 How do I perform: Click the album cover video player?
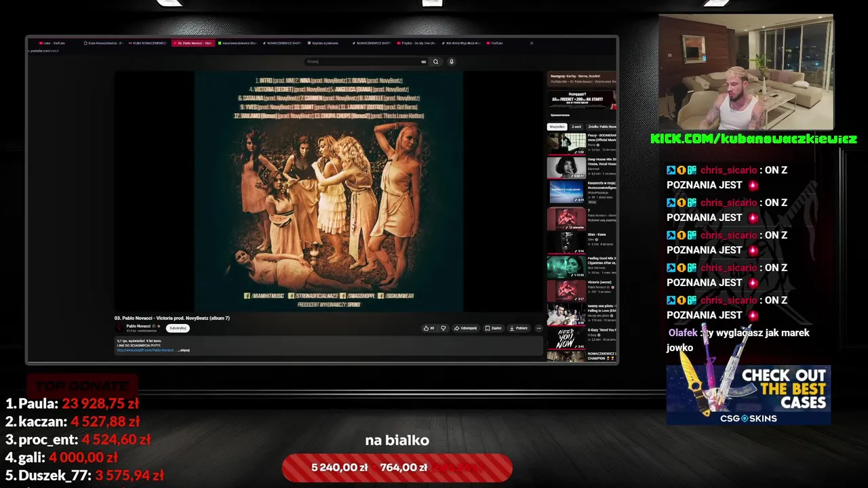[329, 191]
